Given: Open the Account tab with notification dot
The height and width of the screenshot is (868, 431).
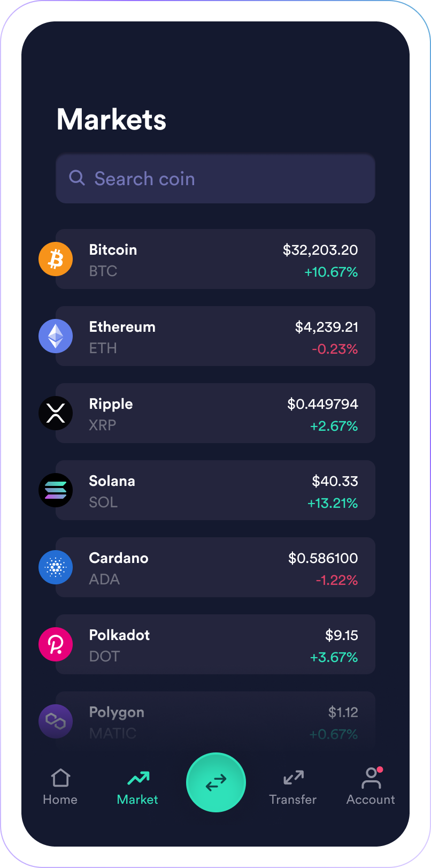Looking at the screenshot, I should [x=371, y=786].
